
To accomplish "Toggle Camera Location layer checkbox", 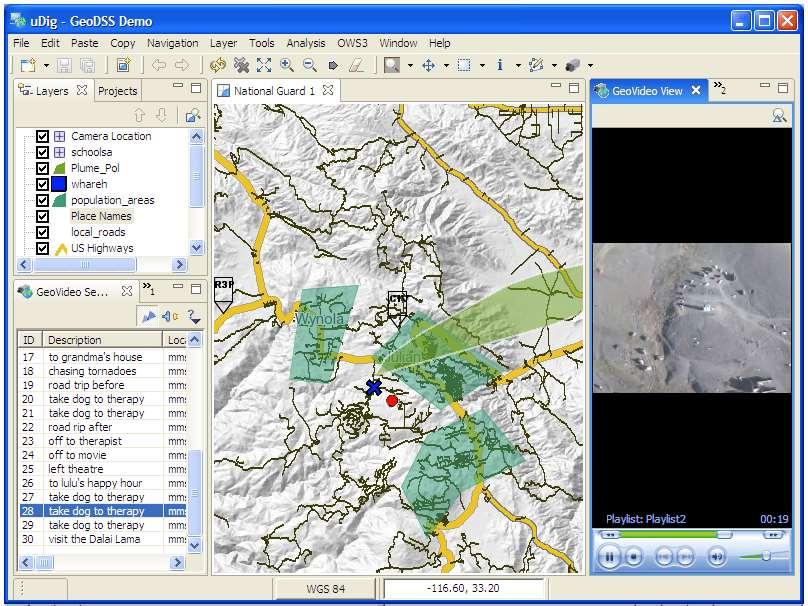I will [42, 137].
